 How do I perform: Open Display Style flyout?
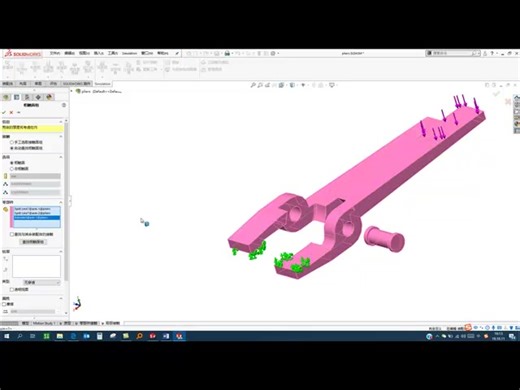point(293,85)
